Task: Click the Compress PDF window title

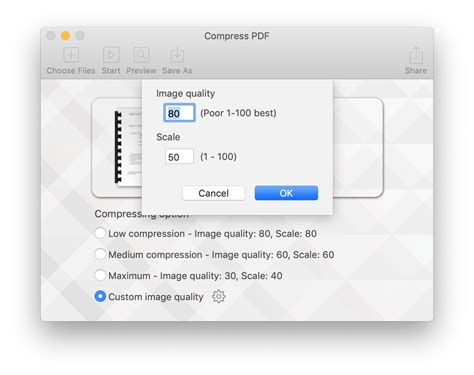Action: 237,36
